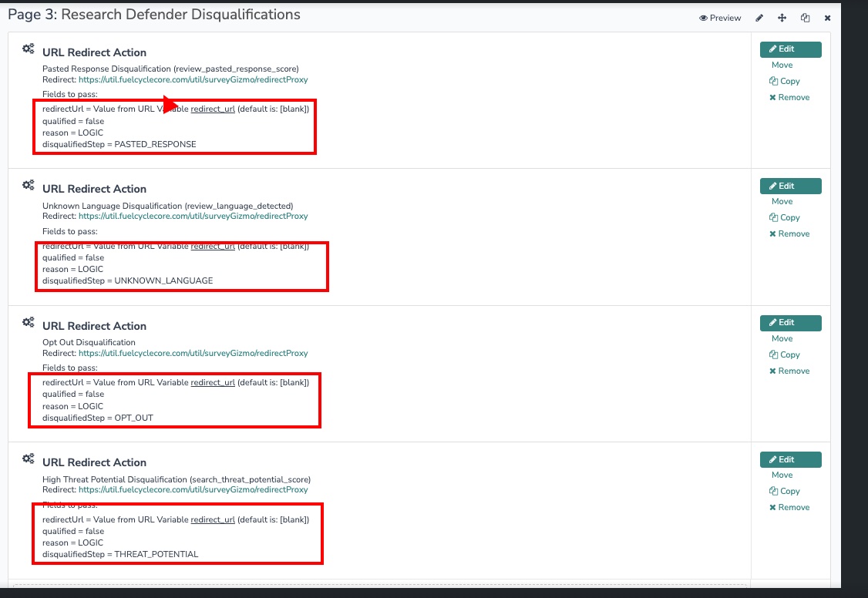Screen dimensions: 868x598
Task: Click the pencil icon in the page header
Action: coord(759,18)
